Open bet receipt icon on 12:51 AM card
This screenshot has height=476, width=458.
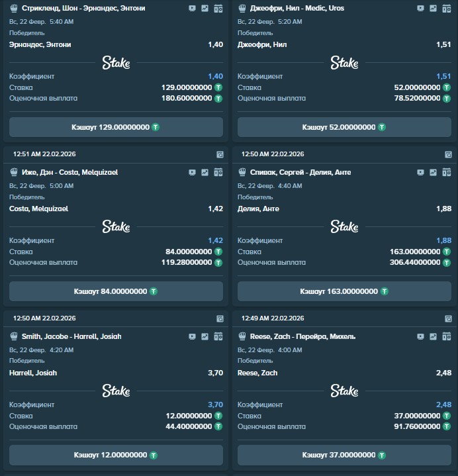(220, 155)
